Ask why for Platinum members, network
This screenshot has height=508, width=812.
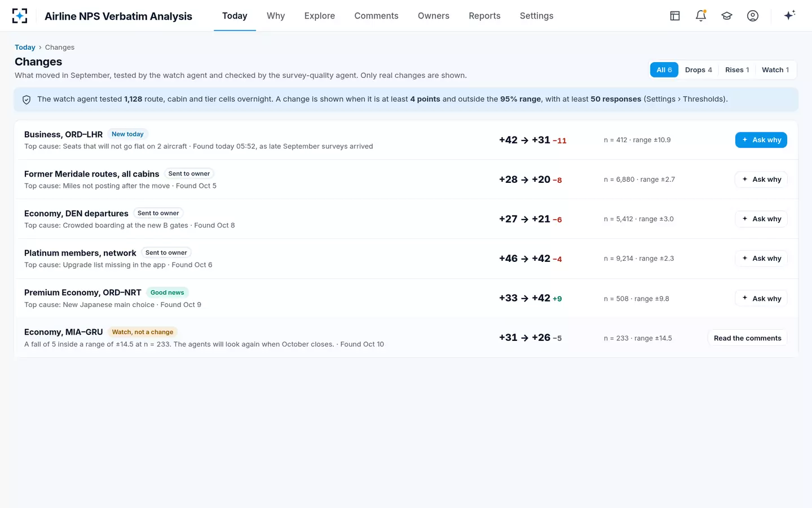point(761,259)
